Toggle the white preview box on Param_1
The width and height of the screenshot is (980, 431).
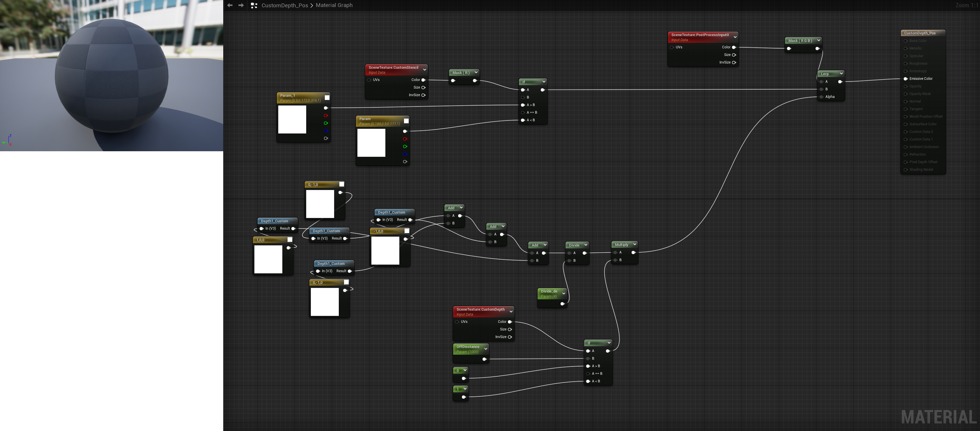[x=327, y=97]
